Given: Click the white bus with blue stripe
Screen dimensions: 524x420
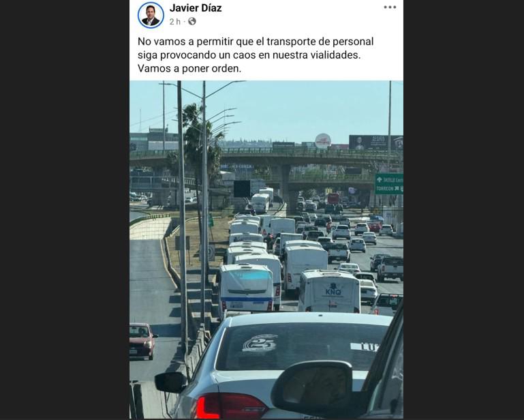Looking at the screenshot, I should (247, 288).
